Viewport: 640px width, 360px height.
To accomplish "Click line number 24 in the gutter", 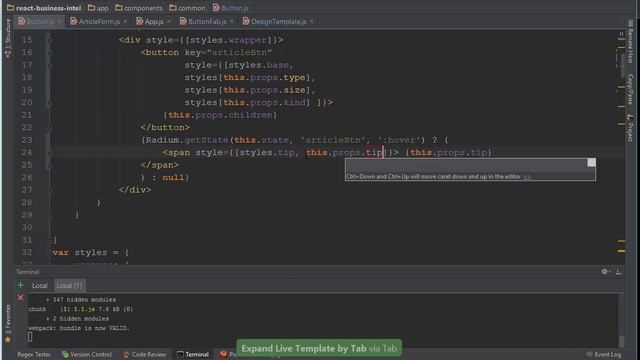I will [27, 153].
